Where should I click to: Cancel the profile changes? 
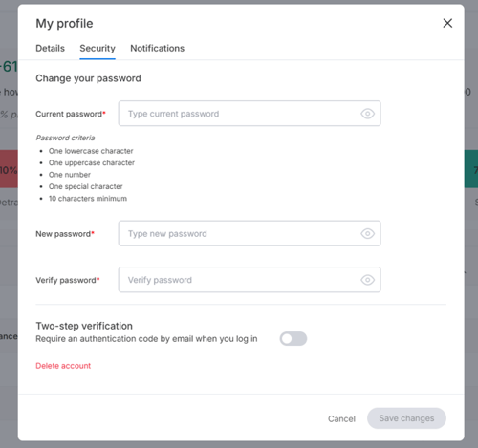(x=341, y=418)
